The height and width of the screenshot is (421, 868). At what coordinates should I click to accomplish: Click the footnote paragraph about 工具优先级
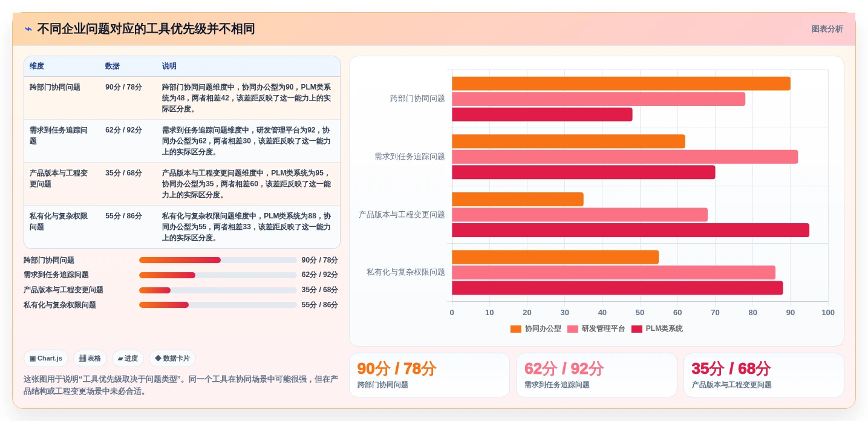coord(180,385)
